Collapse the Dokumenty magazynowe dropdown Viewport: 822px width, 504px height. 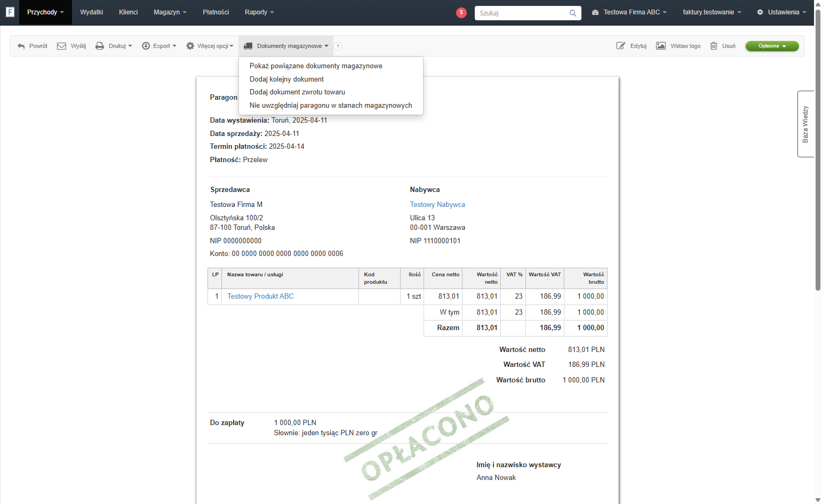point(286,46)
